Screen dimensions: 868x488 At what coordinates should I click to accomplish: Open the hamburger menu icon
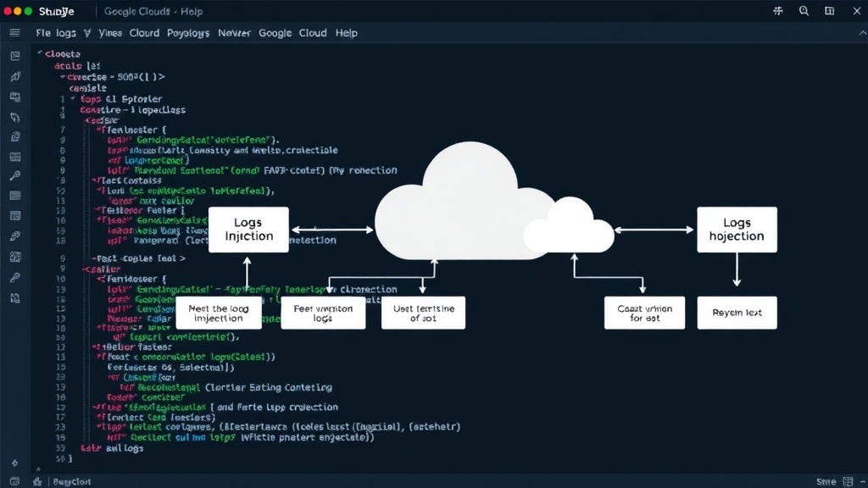tap(15, 33)
